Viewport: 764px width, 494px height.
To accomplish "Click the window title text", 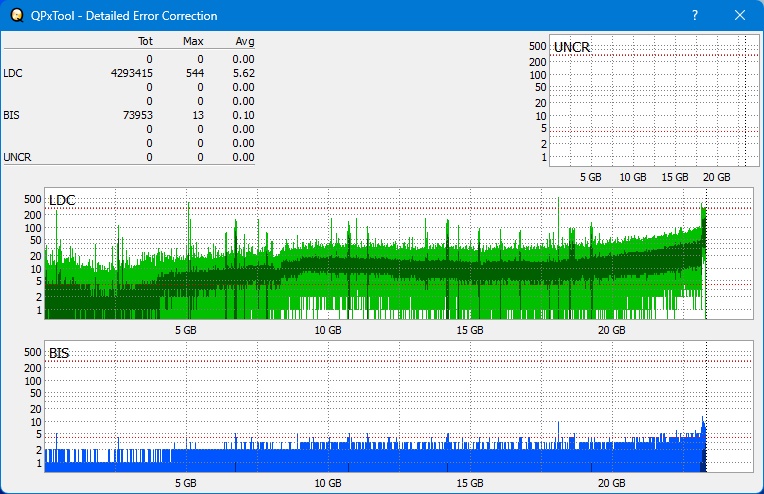I will click(x=124, y=16).
